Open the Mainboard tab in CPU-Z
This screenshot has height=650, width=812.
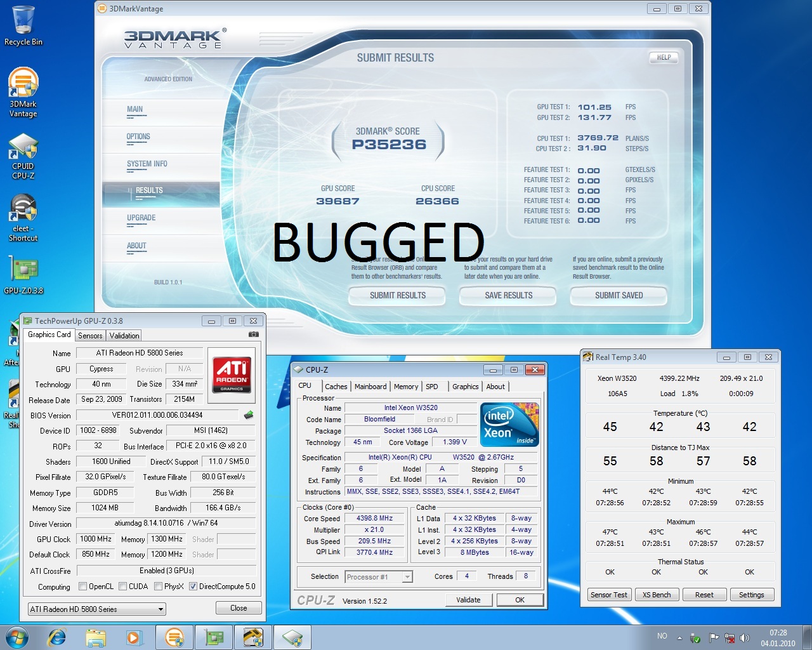pyautogui.click(x=370, y=387)
